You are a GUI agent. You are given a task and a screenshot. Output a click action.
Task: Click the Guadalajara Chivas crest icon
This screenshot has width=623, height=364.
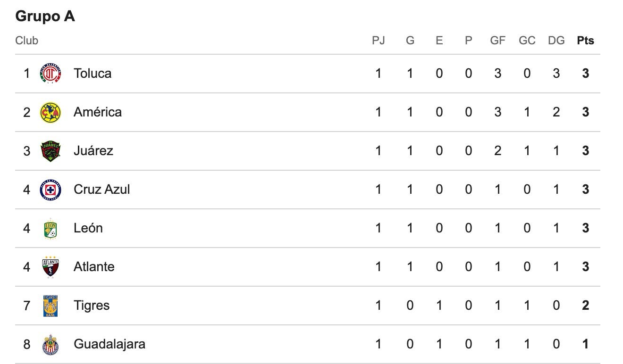coord(51,344)
